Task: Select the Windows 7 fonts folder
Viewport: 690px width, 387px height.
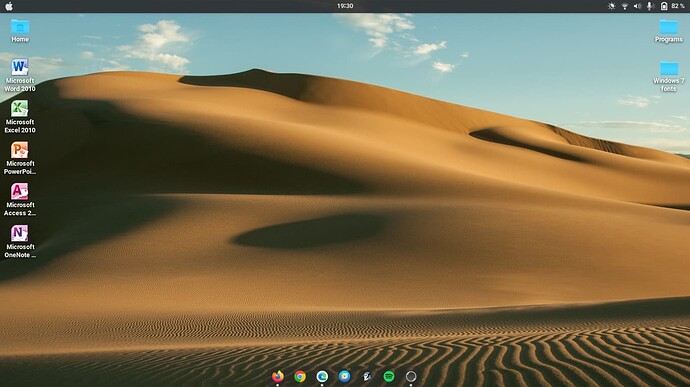Action: coord(668,76)
